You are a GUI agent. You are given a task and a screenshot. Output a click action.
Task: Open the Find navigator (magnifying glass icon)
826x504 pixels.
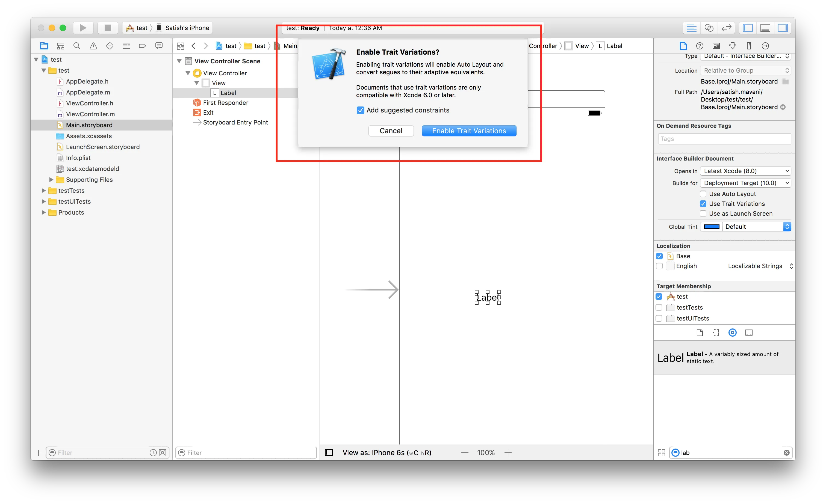click(77, 46)
